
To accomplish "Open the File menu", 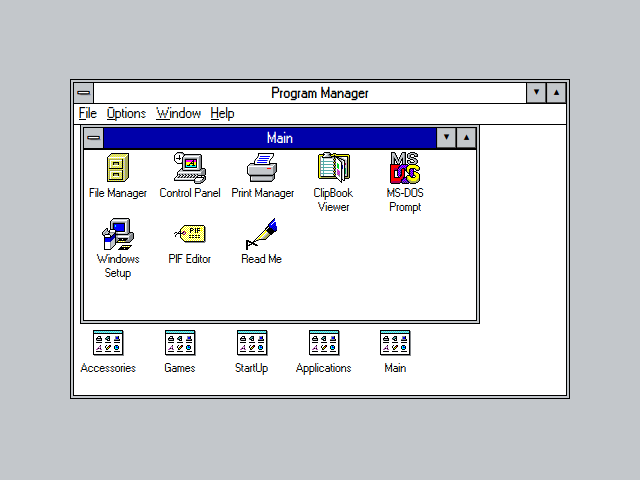I will click(88, 113).
